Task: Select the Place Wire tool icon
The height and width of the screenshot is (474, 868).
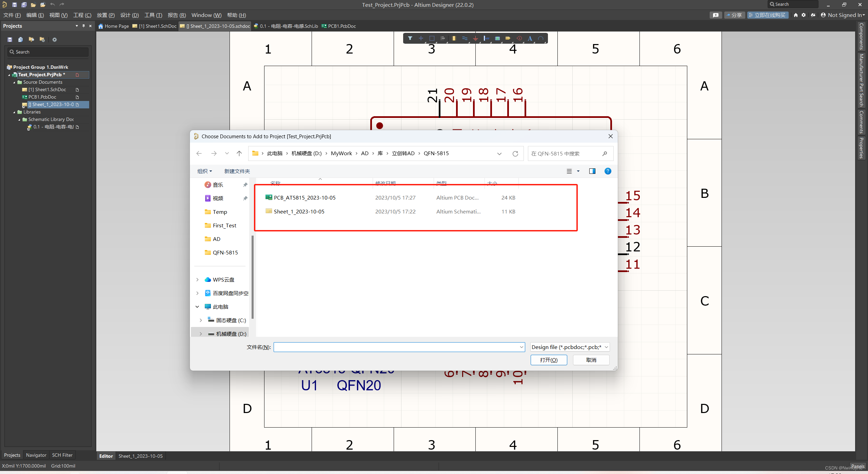Action: click(465, 38)
